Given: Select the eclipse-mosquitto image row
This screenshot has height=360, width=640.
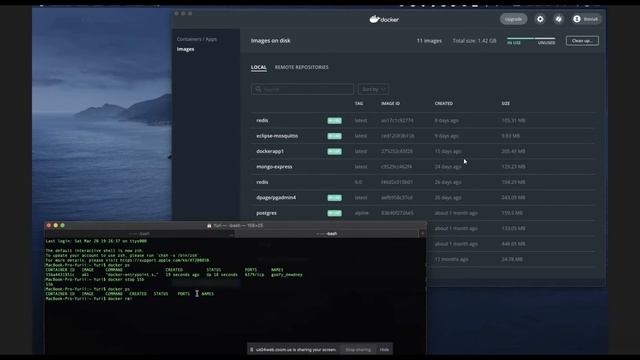Looking at the screenshot, I should click(x=423, y=136).
